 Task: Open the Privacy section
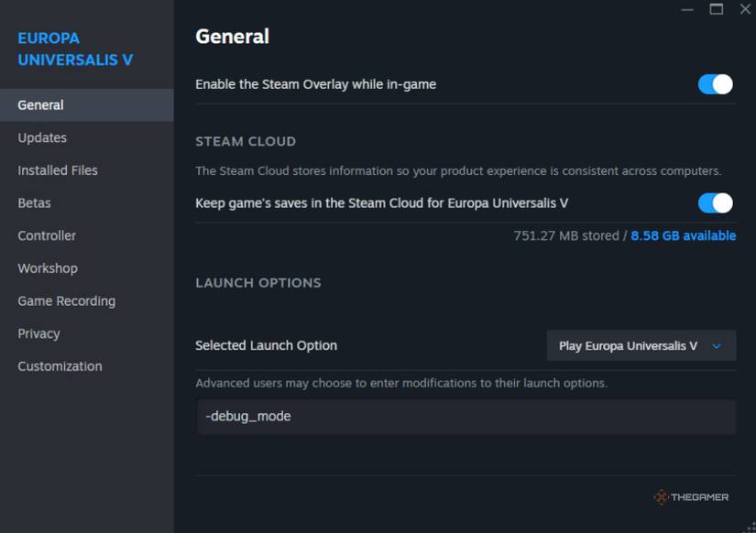(38, 333)
